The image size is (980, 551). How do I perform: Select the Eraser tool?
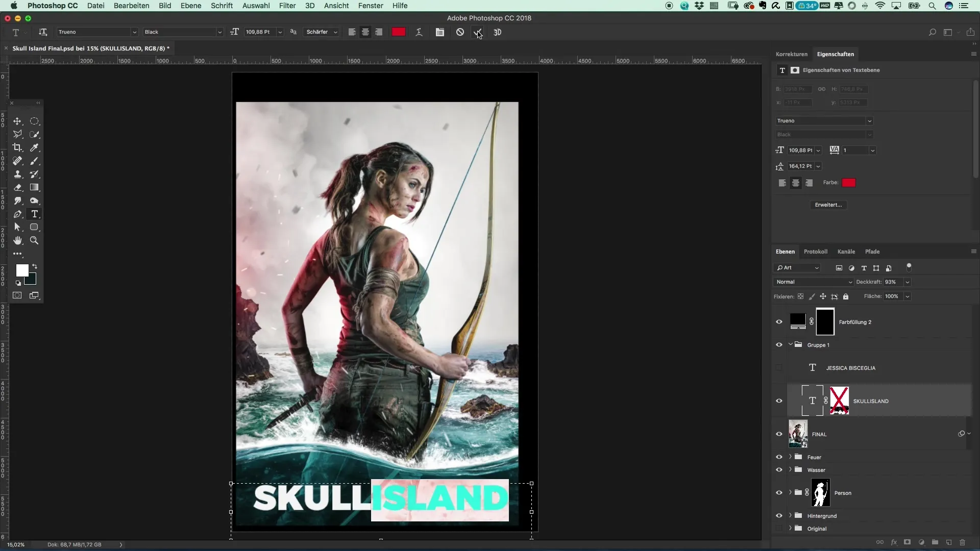tap(17, 187)
